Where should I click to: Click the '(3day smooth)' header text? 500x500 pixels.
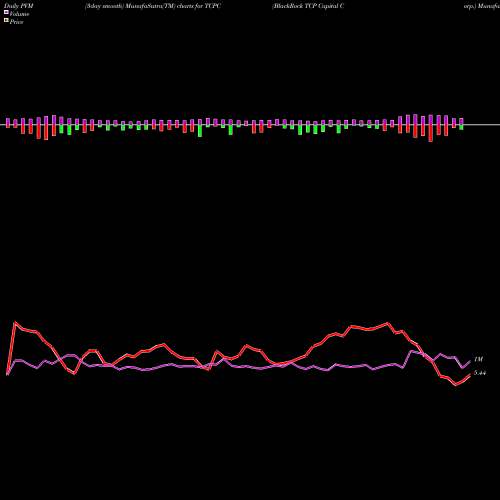[x=104, y=6]
